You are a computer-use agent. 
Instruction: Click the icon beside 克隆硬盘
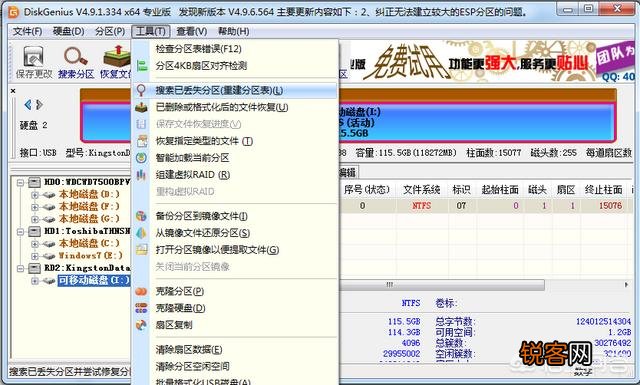click(x=141, y=308)
